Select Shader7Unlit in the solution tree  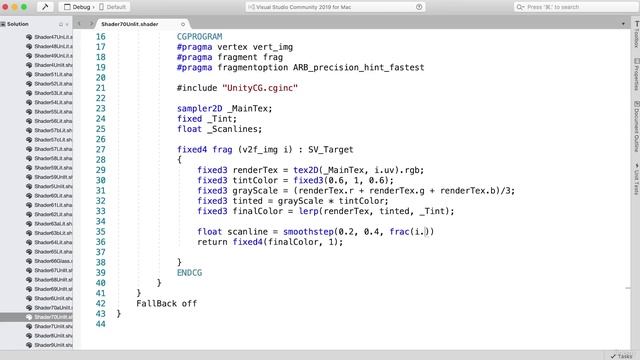point(53,327)
